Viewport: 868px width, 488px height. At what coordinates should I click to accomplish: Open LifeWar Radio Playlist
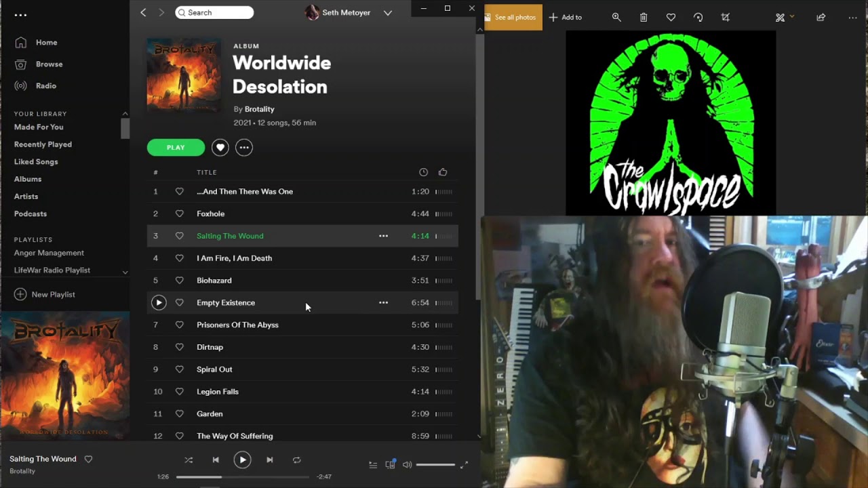pos(52,270)
